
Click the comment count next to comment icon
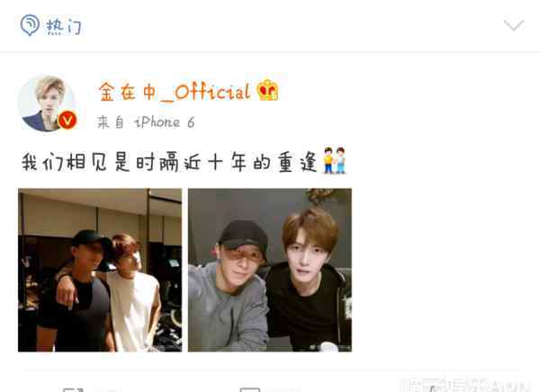(x=285, y=390)
